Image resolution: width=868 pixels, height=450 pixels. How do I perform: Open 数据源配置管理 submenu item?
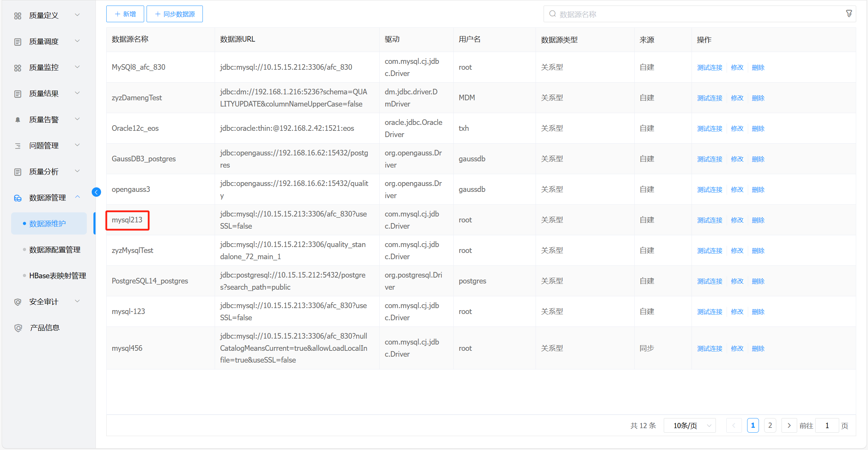(55, 250)
